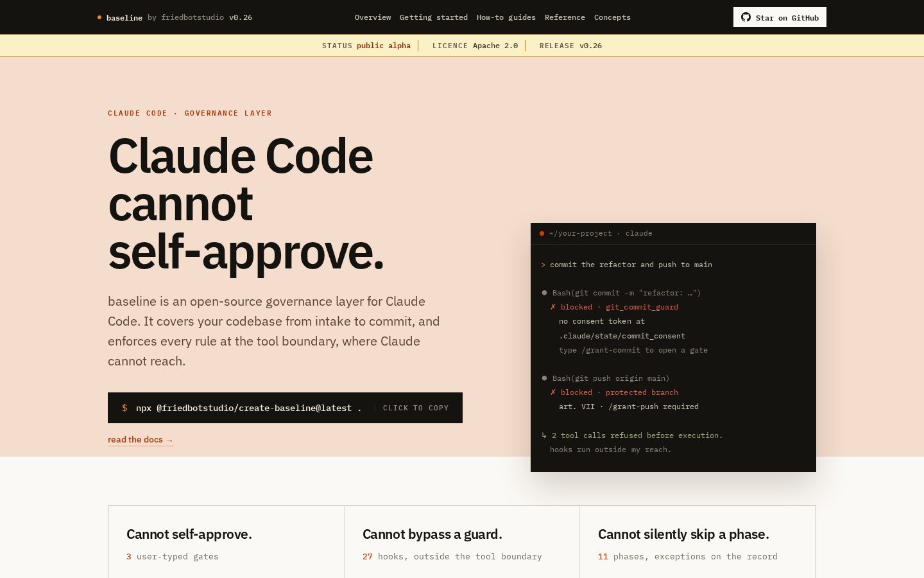Click the red X before git_commit_guard
The width and height of the screenshot is (924, 578).
pyautogui.click(x=553, y=307)
